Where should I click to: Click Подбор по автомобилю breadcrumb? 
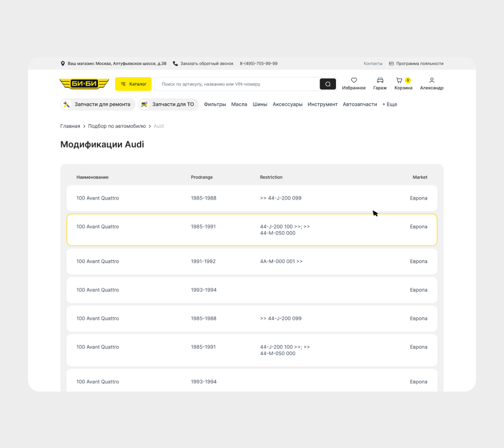[x=117, y=126]
